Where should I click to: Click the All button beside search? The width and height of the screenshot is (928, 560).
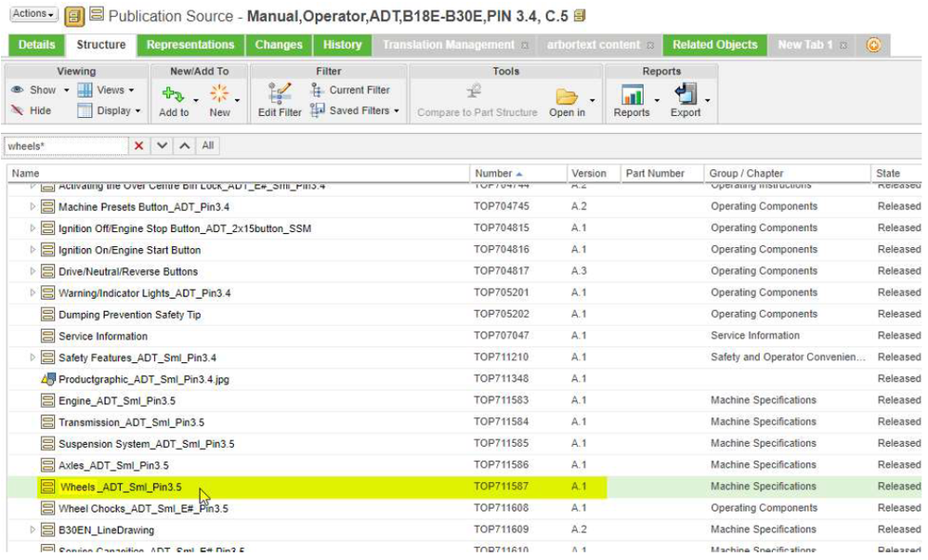(x=208, y=146)
